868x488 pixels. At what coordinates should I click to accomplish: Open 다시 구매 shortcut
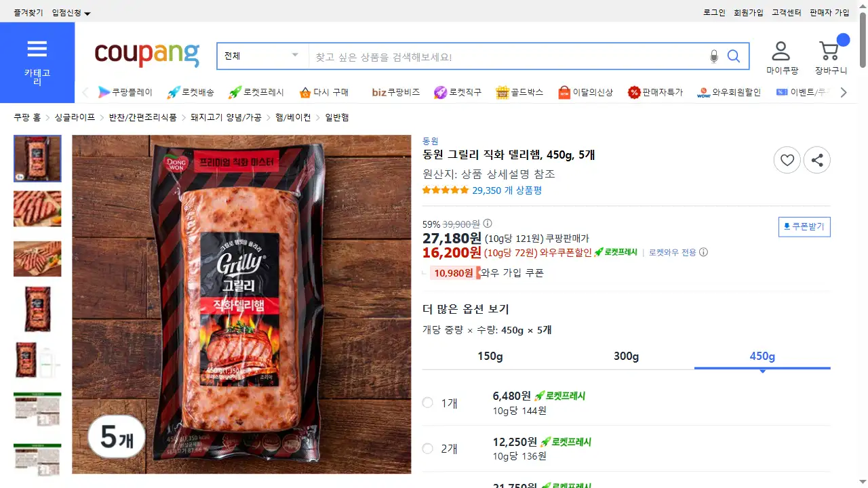click(323, 92)
